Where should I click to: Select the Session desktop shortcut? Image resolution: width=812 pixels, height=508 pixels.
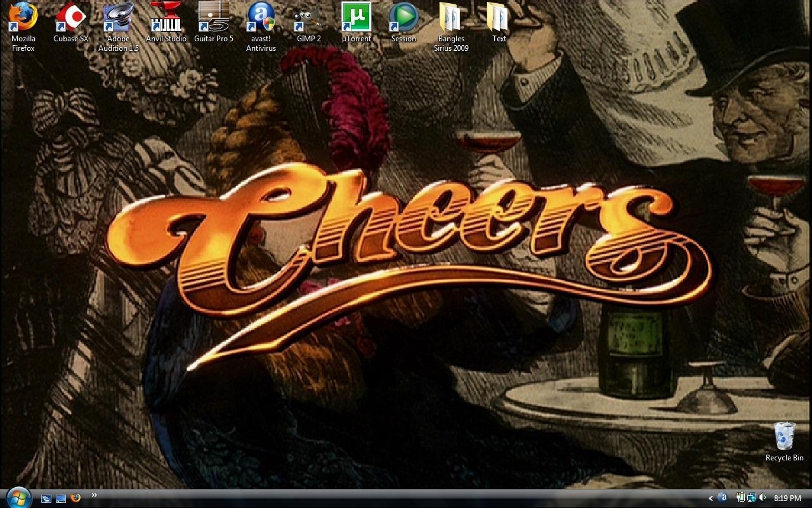403,18
